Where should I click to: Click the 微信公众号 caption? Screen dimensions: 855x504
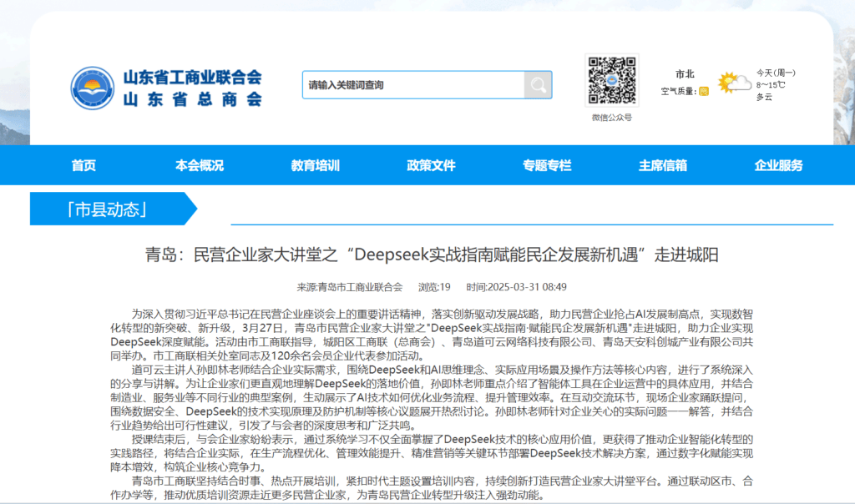[612, 118]
